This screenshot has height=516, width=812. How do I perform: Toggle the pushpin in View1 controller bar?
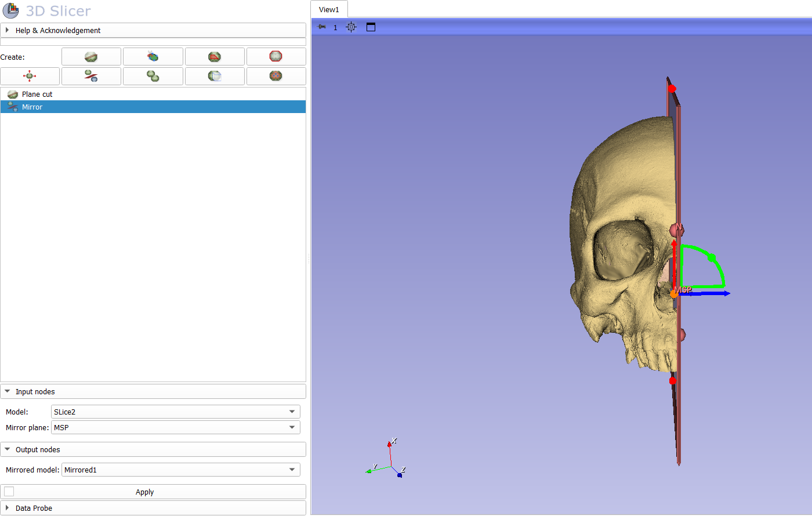(322, 27)
